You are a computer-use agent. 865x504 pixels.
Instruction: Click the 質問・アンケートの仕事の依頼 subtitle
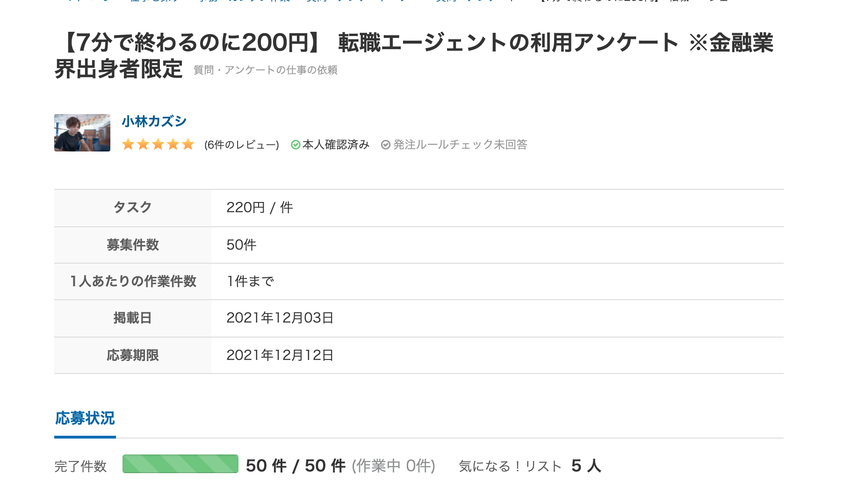[266, 70]
